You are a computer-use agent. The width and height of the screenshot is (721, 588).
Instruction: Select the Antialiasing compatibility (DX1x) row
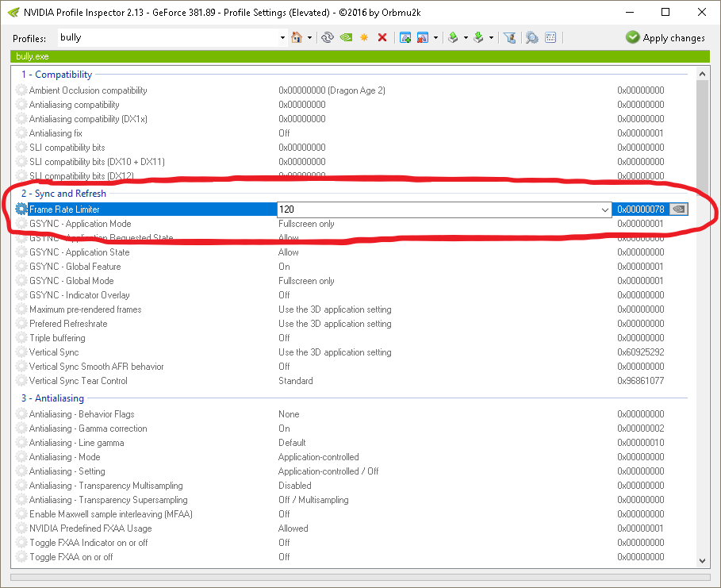[x=351, y=119]
